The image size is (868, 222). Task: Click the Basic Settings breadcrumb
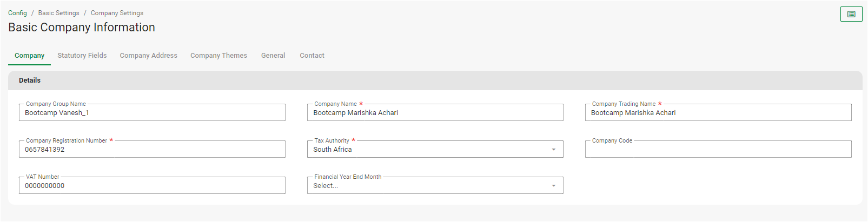58,13
